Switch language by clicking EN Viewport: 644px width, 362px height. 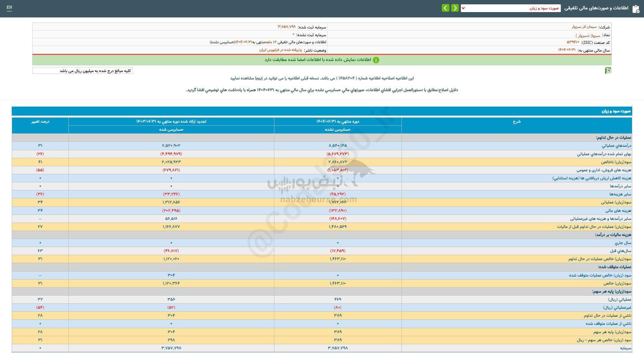(9, 7)
